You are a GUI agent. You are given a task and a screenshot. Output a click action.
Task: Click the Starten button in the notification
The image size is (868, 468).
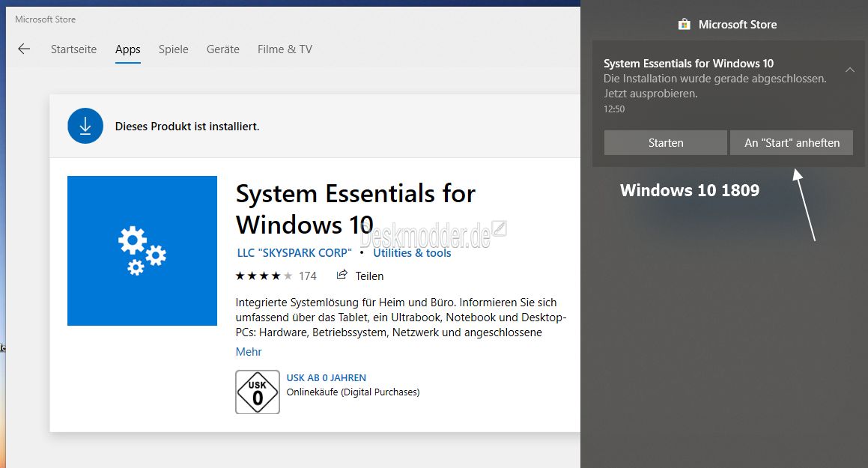665,143
